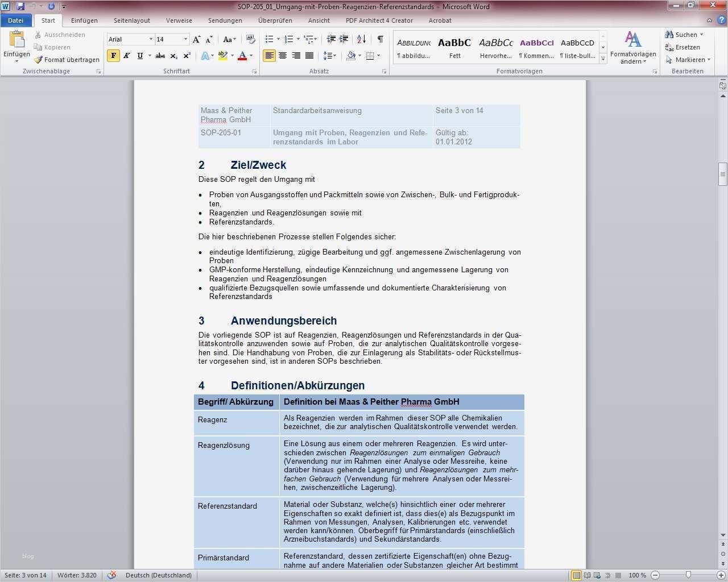Open the Arial font name dropdown
Viewport: 728px width, 582px height.
(x=151, y=39)
